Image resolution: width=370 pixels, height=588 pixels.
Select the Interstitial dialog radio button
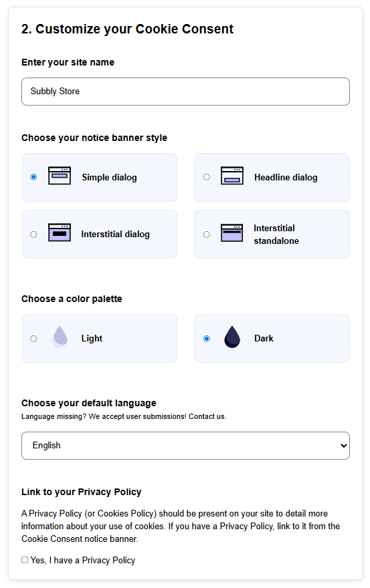34,235
